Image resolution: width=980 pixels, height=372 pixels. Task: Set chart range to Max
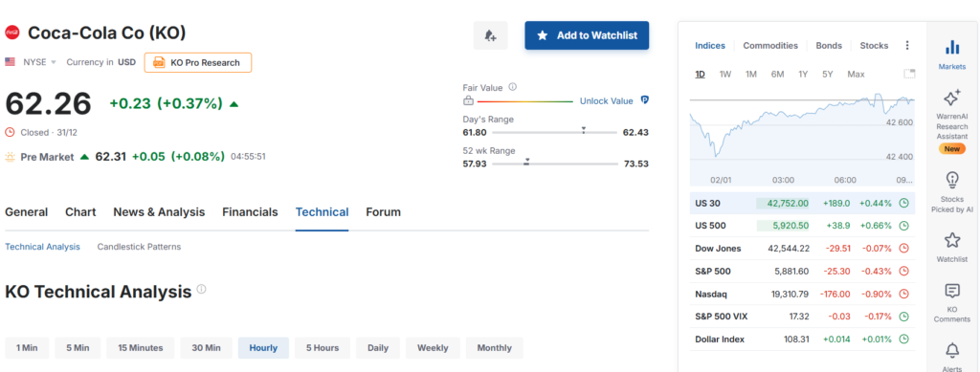click(x=856, y=75)
